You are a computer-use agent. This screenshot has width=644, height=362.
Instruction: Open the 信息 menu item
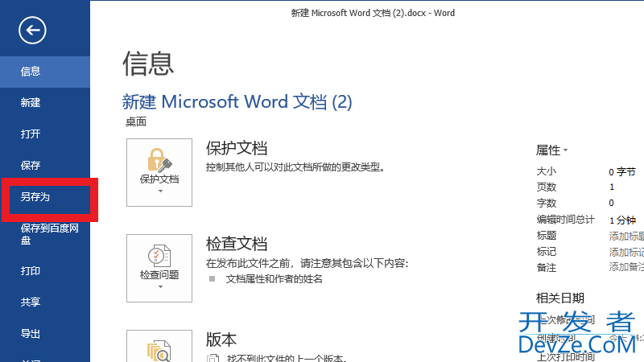point(45,72)
